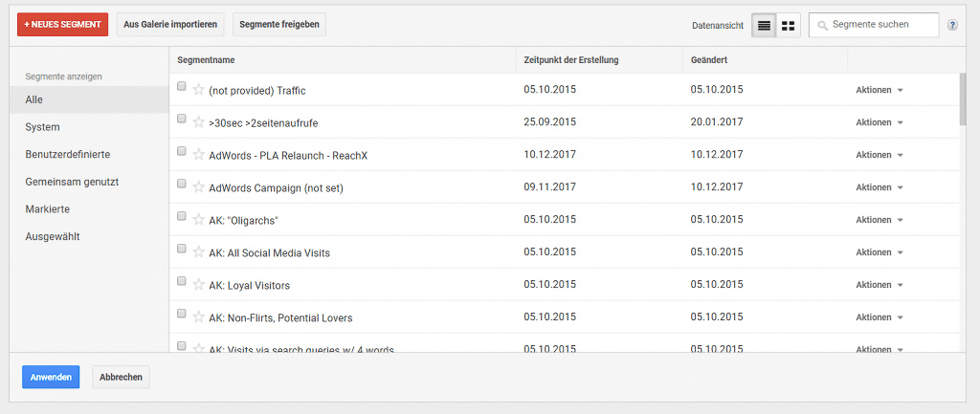Star the AK: Loyal Visitors segment
The height and width of the screenshot is (414, 980).
click(x=199, y=285)
